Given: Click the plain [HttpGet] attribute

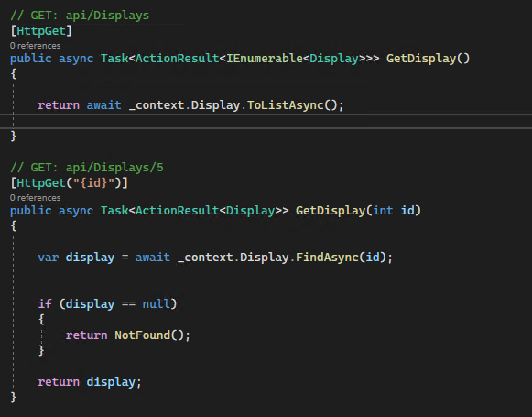Looking at the screenshot, I should (41, 31).
